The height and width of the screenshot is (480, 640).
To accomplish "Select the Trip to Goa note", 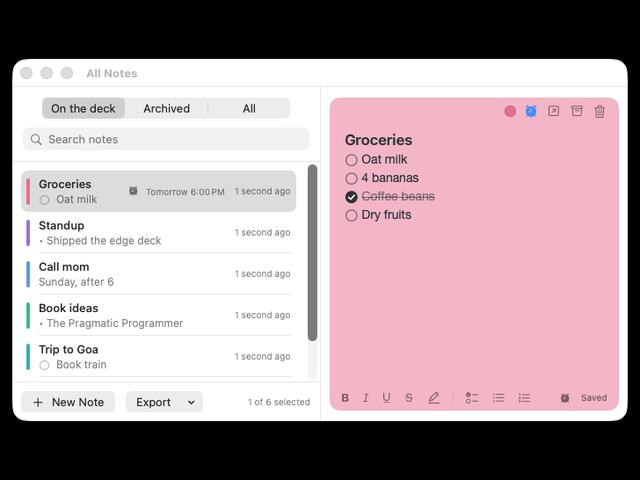I will (x=159, y=356).
